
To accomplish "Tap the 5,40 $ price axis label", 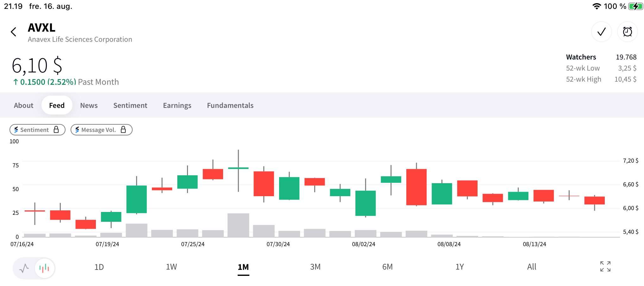I will pyautogui.click(x=631, y=232).
